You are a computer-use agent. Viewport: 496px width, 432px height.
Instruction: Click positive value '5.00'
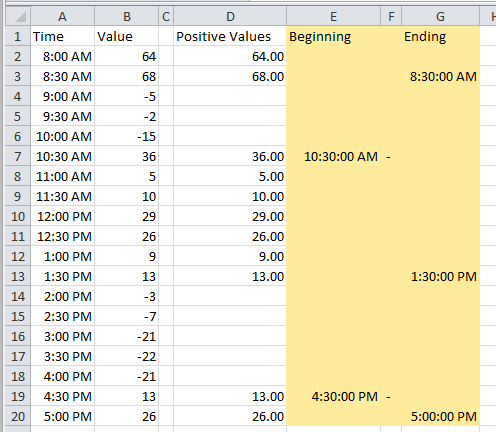230,176
